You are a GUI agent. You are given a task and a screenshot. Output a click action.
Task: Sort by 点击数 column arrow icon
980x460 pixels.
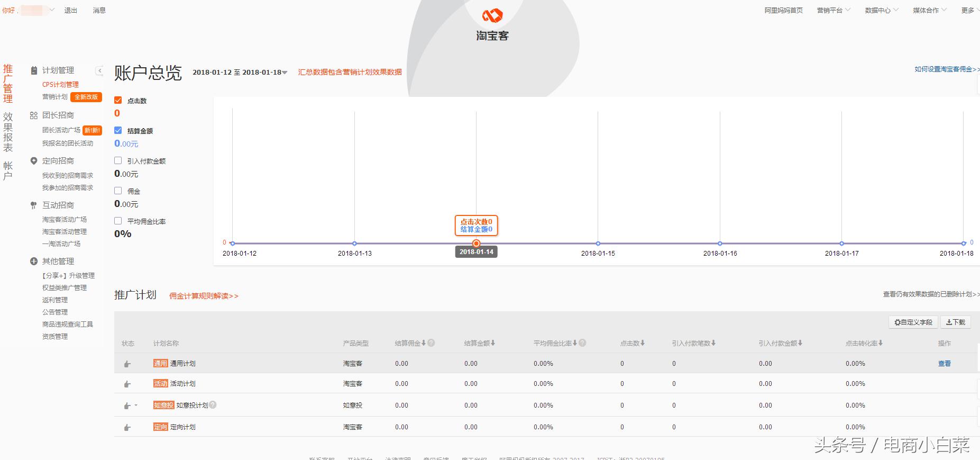pyautogui.click(x=643, y=343)
